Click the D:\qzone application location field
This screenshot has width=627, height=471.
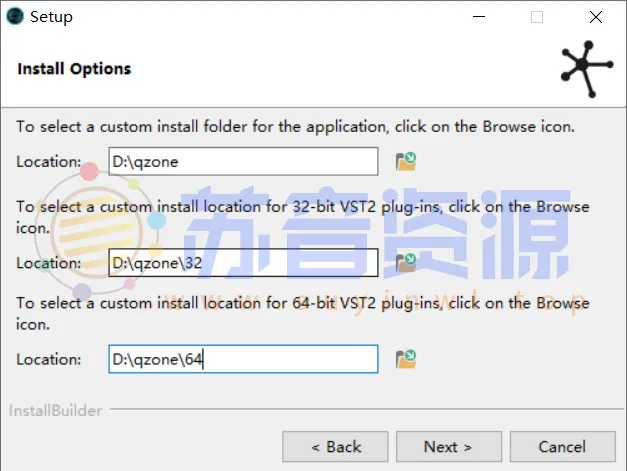[243, 161]
